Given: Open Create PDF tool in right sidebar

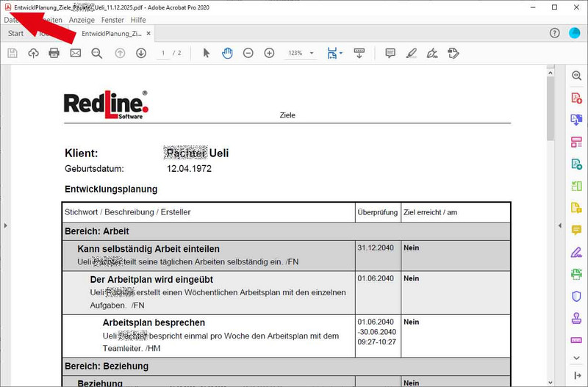Looking at the screenshot, I should pos(576,98).
